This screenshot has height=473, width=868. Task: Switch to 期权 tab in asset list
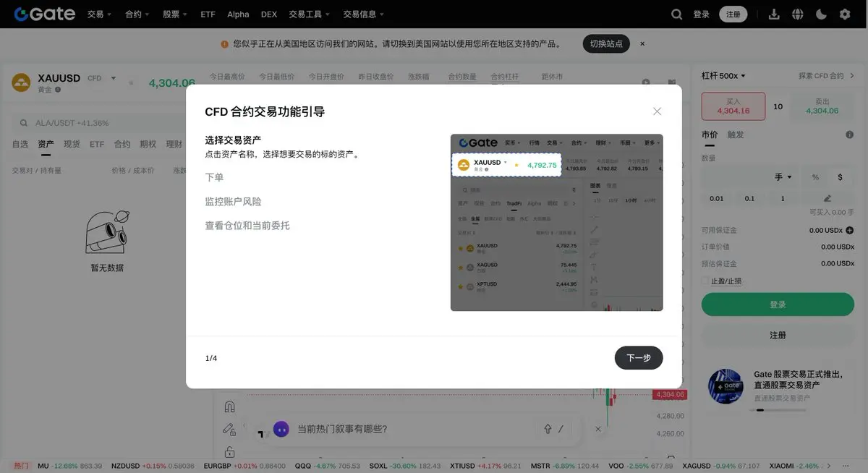click(x=148, y=144)
